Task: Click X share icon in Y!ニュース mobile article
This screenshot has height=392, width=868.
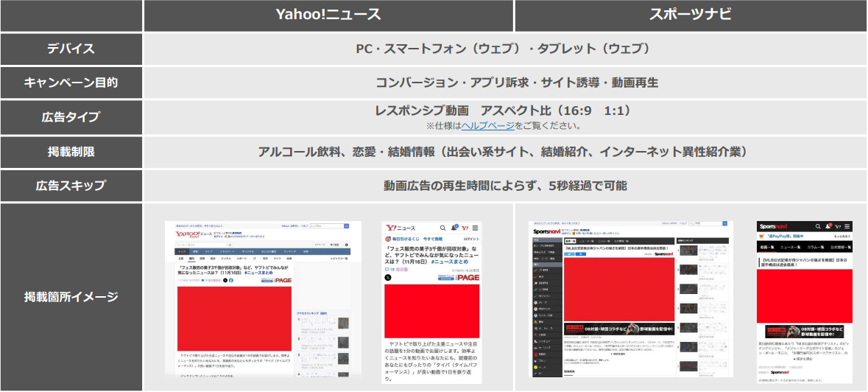Action: tap(387, 277)
